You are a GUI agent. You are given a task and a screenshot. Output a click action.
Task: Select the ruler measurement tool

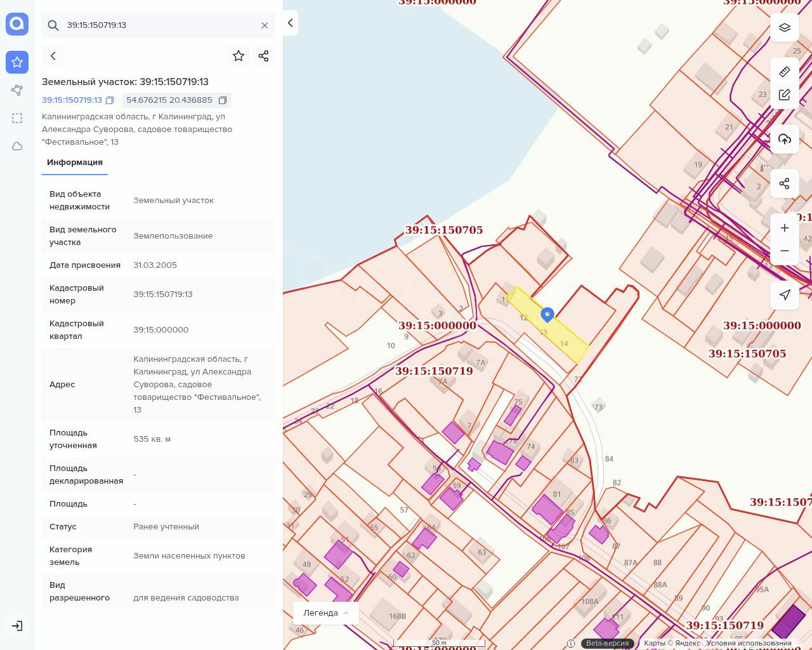point(785,72)
